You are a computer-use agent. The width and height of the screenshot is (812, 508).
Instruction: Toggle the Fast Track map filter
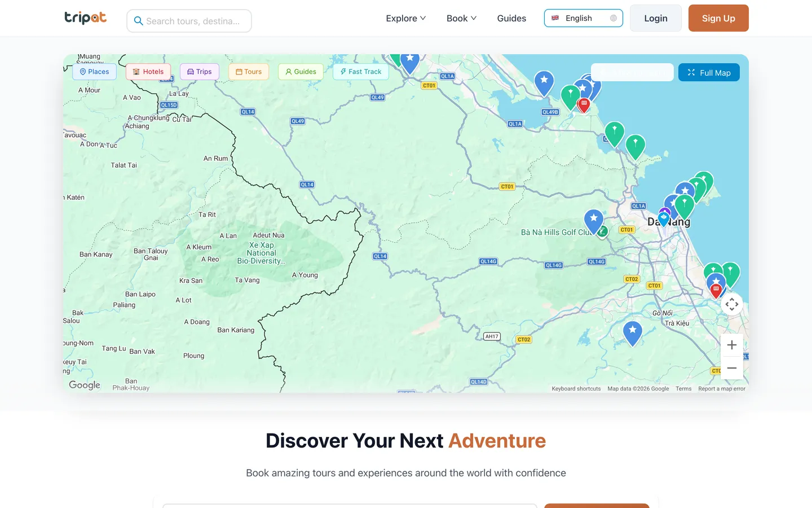pos(361,72)
